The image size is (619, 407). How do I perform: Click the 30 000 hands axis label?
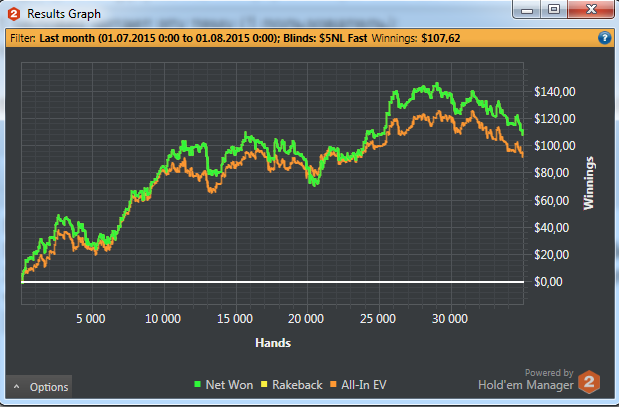point(450,319)
